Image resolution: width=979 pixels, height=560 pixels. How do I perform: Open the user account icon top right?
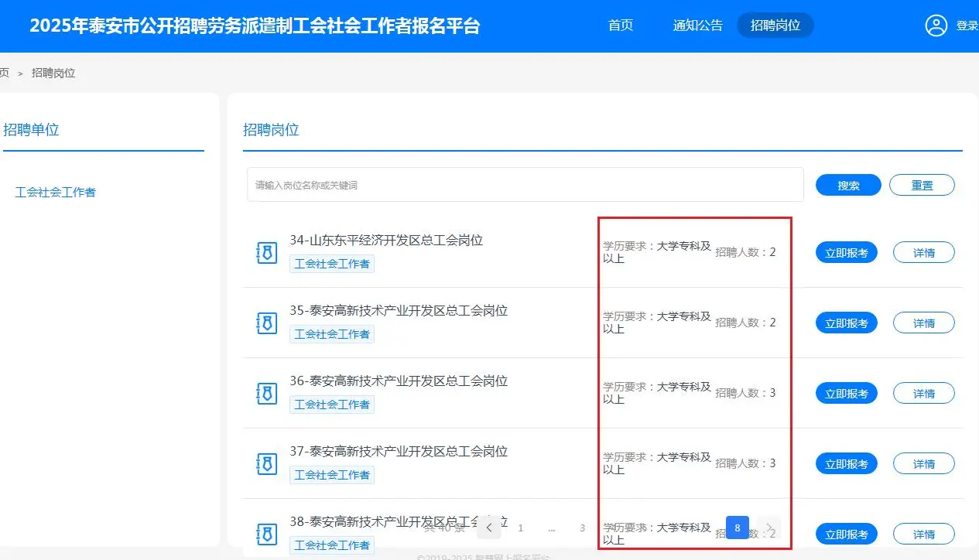tap(936, 25)
